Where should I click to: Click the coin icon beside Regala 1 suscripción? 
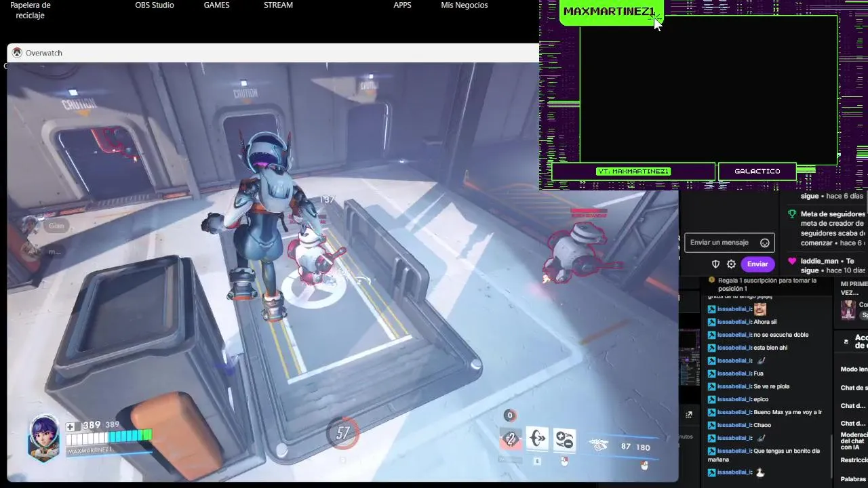tap(711, 280)
